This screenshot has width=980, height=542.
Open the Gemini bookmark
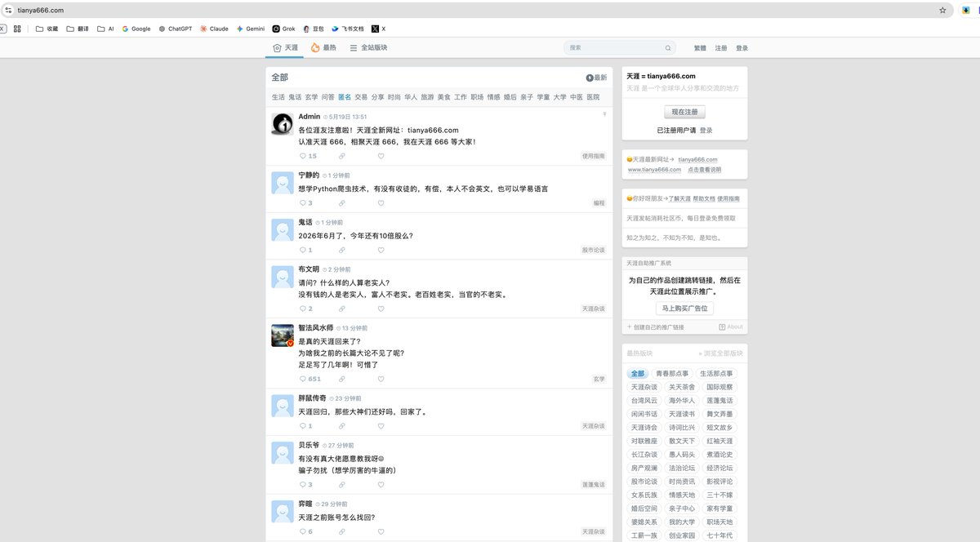(x=251, y=29)
